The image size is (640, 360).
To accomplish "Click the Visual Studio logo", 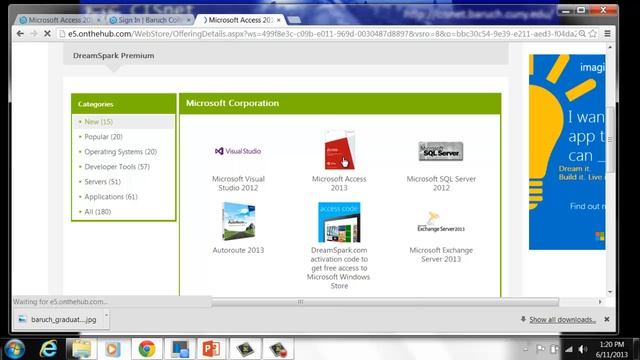I will [238, 151].
